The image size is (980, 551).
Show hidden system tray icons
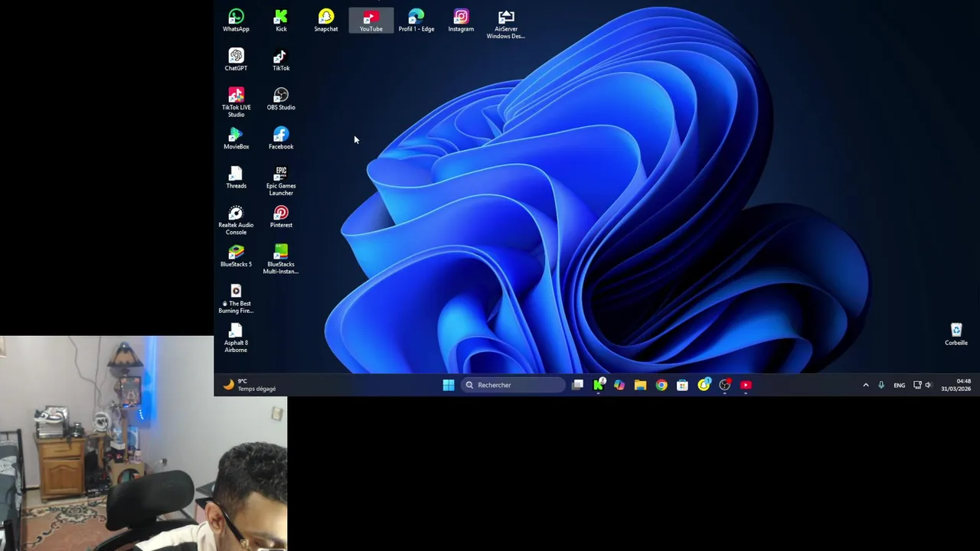(x=866, y=385)
